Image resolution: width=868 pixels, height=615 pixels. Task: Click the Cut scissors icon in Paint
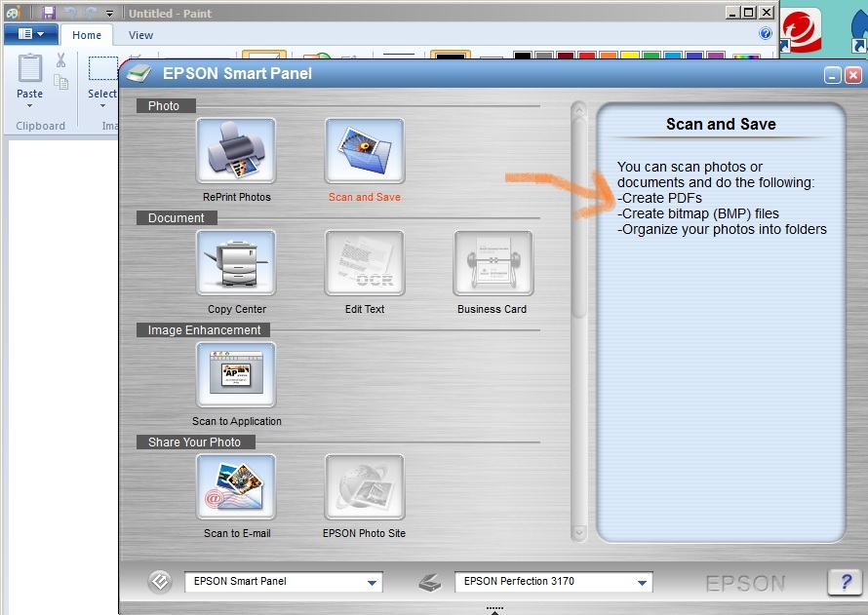coord(60,59)
